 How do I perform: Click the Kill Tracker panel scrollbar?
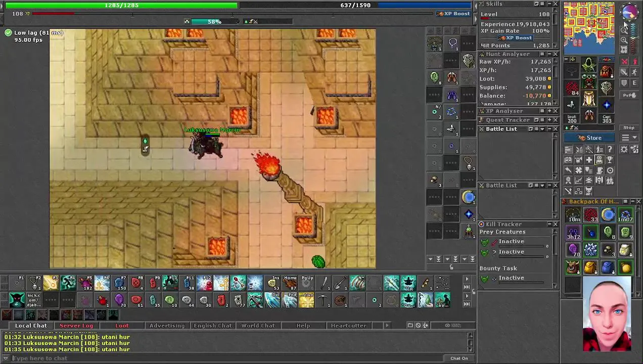pyautogui.click(x=556, y=259)
